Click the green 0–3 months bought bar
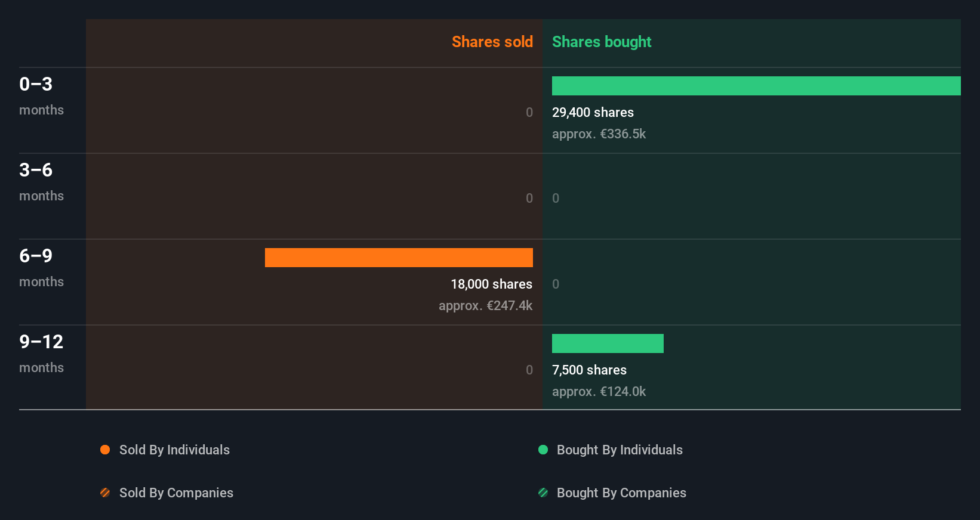The width and height of the screenshot is (980, 520). pyautogui.click(x=756, y=86)
